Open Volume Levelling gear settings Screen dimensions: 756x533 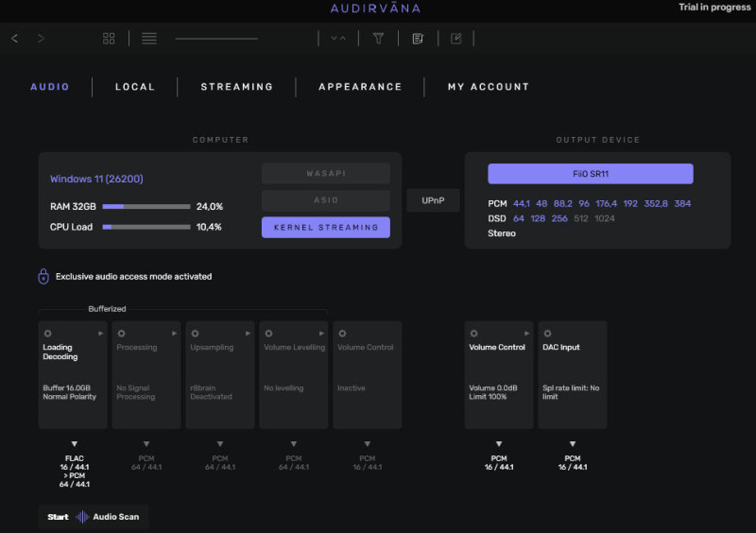pyautogui.click(x=268, y=334)
